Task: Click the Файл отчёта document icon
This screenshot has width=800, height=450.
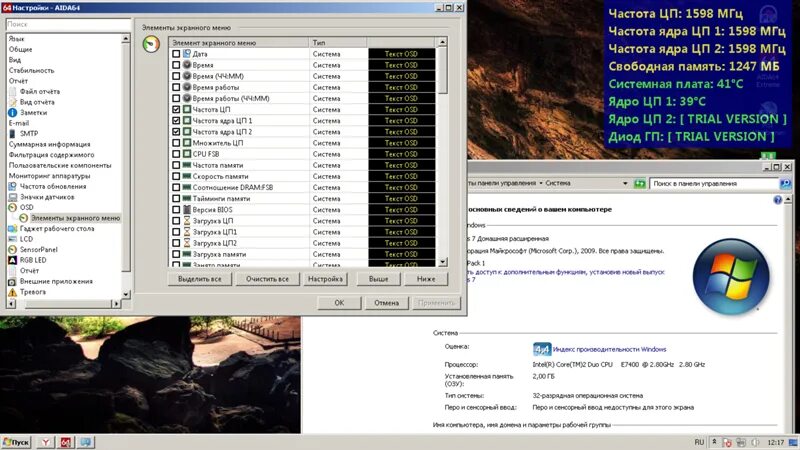Action: tap(13, 91)
